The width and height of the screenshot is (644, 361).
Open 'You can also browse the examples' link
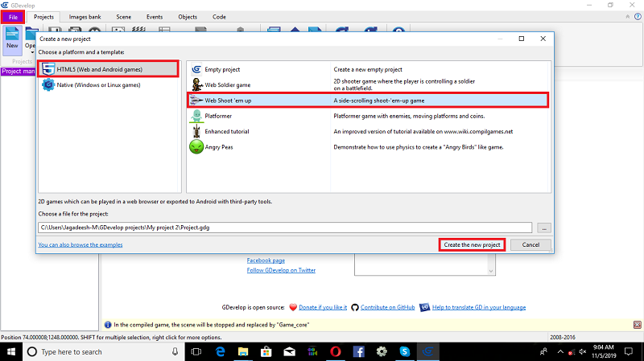(x=80, y=245)
